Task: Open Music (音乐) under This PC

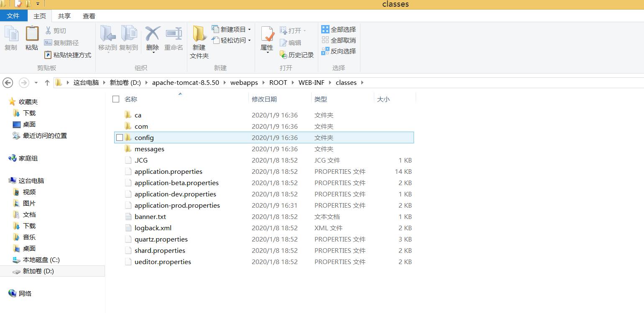Action: click(x=29, y=237)
